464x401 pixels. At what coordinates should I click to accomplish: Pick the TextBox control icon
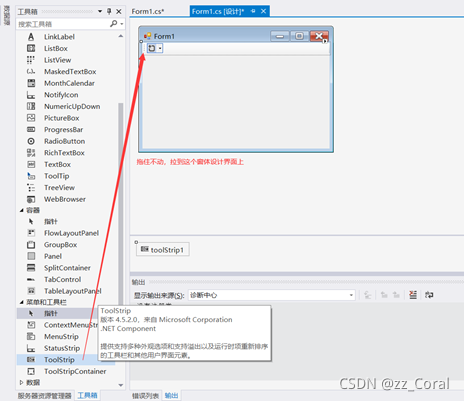(x=31, y=164)
